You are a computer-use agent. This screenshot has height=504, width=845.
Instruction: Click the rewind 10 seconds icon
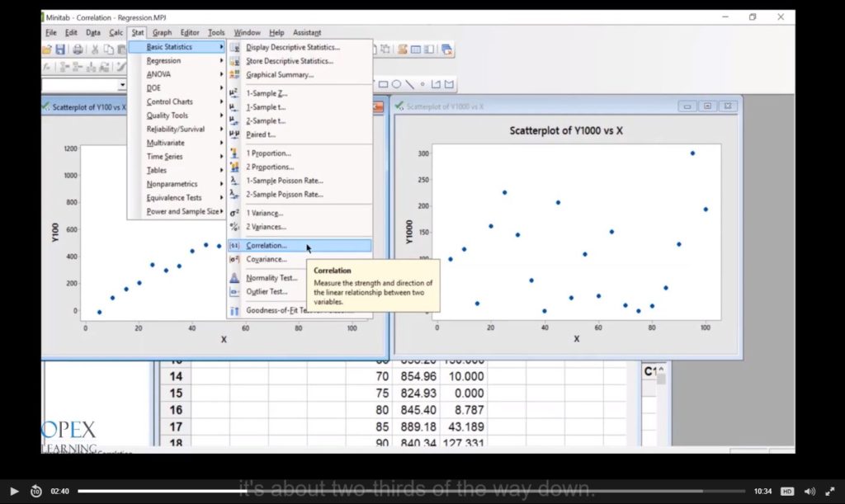36,491
